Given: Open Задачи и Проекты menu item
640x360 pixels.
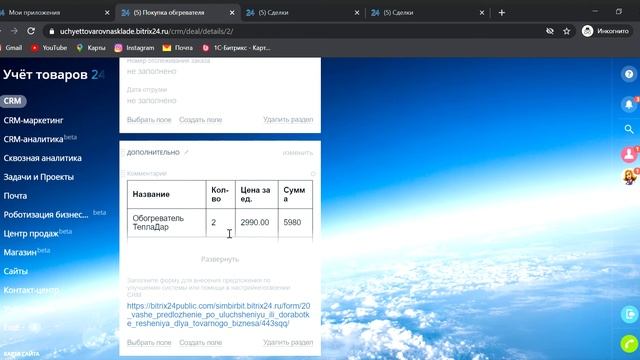Looking at the screenshot, I should 39,177.
